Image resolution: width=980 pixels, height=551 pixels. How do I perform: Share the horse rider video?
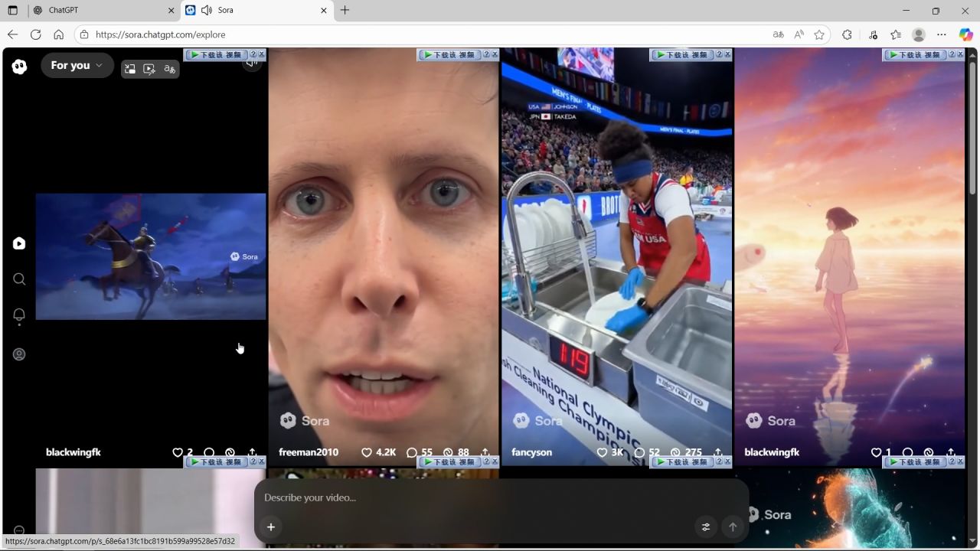coord(252,452)
